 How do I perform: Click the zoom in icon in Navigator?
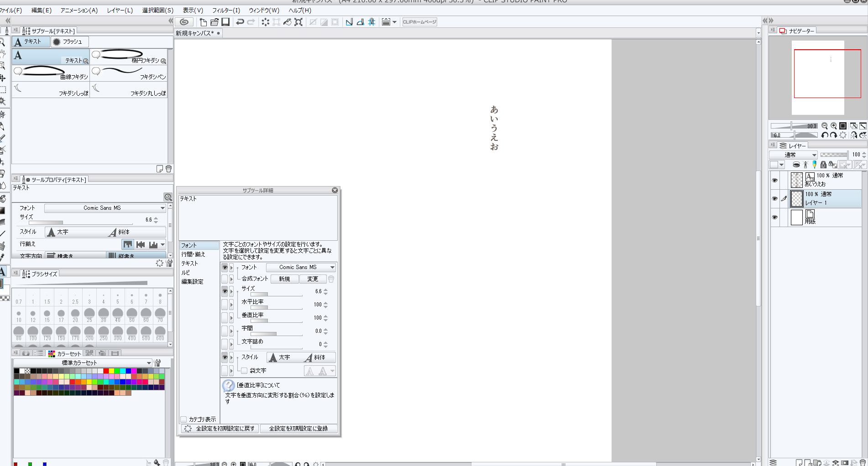tap(834, 126)
